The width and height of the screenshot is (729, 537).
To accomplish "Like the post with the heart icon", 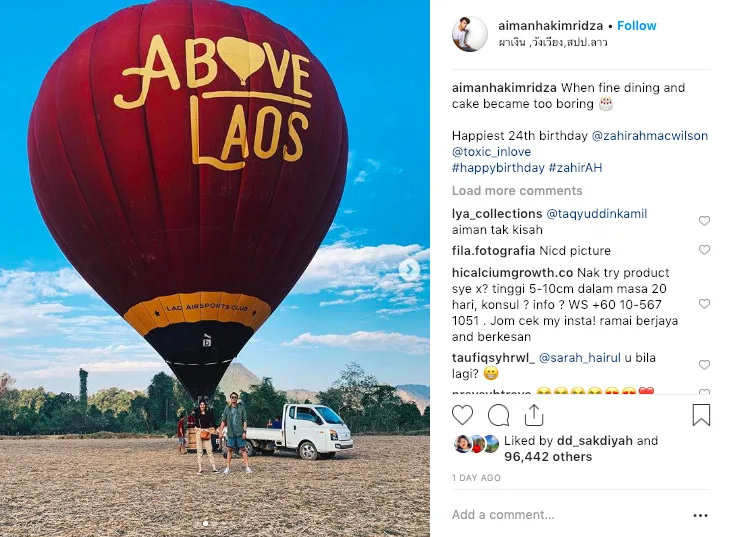I will 462,415.
